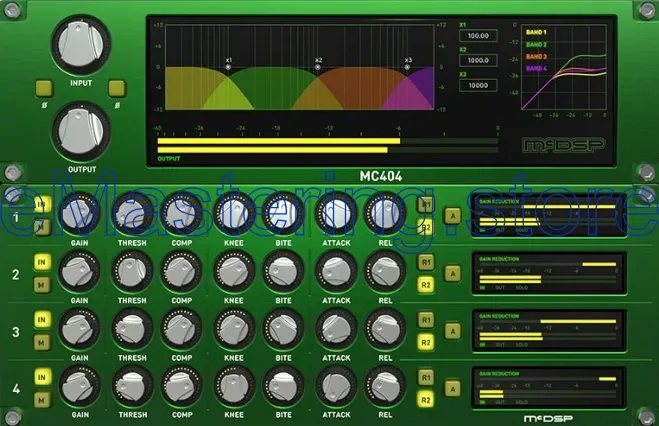Click the BAND 4 legend label

tap(536, 68)
